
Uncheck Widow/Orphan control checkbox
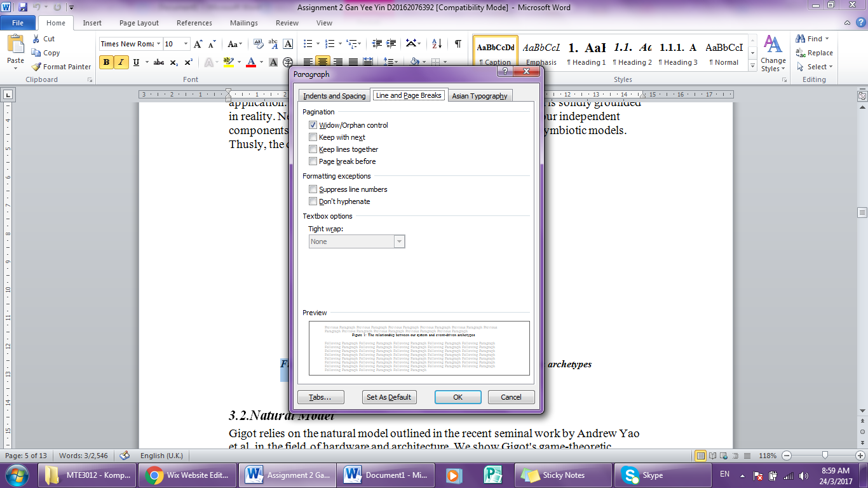[x=313, y=125]
